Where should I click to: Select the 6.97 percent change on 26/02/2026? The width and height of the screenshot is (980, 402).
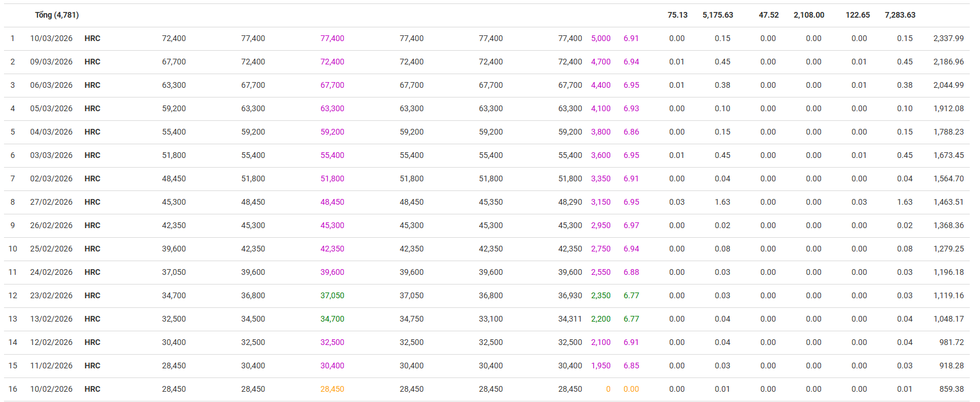click(x=631, y=225)
